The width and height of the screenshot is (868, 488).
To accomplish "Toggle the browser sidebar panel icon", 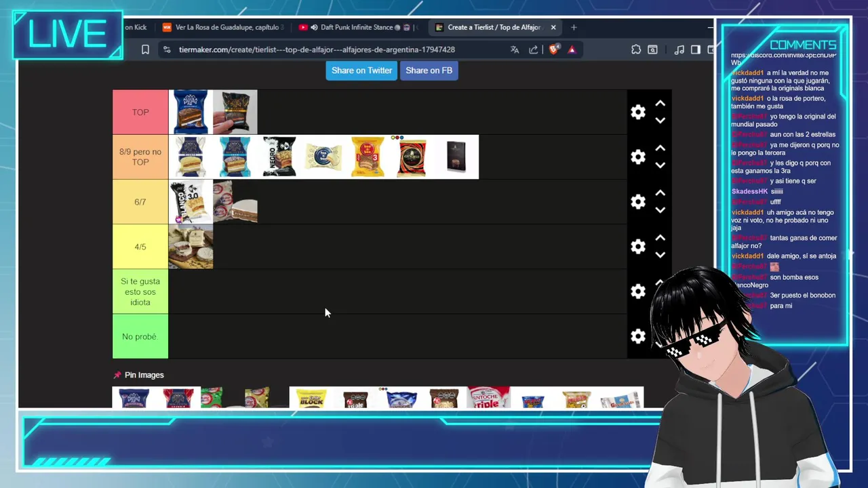I will (x=695, y=49).
